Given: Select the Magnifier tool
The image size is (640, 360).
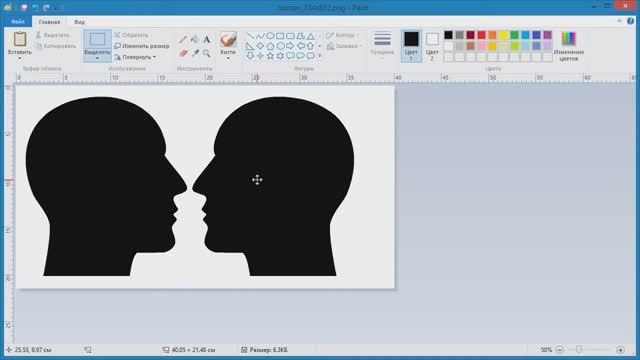Looking at the screenshot, I should click(x=207, y=53).
